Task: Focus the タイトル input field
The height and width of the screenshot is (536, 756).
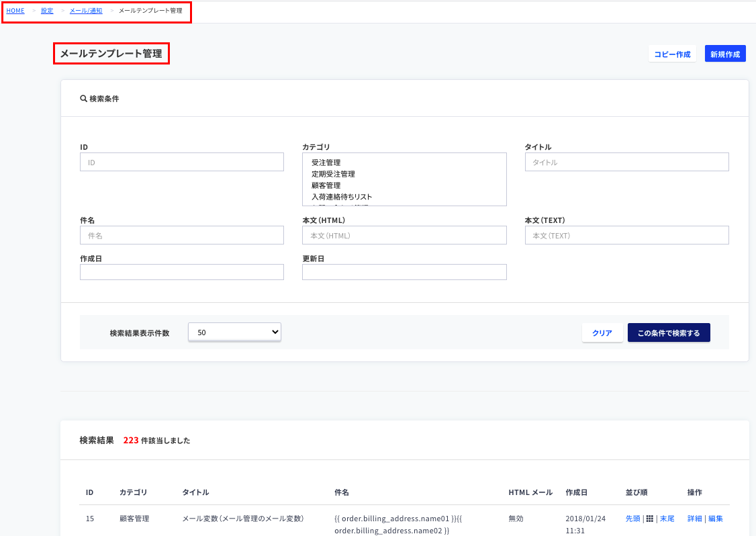Action: point(627,162)
